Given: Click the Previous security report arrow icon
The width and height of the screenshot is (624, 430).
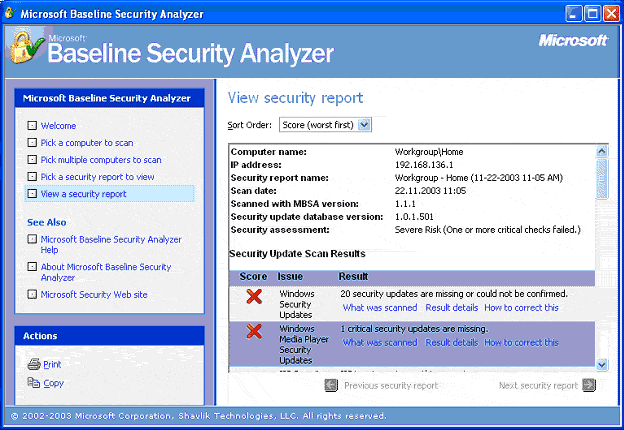Looking at the screenshot, I should coord(331,385).
